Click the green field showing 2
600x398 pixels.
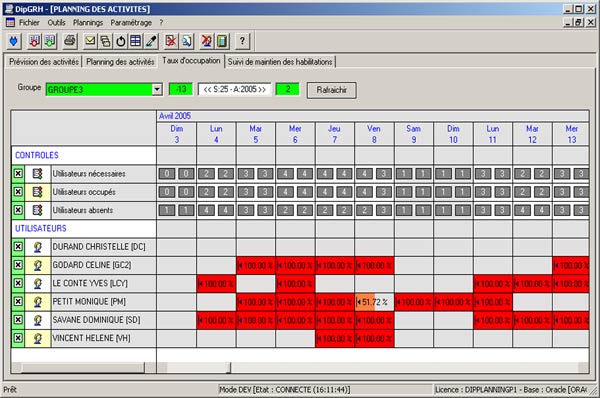[x=287, y=90]
